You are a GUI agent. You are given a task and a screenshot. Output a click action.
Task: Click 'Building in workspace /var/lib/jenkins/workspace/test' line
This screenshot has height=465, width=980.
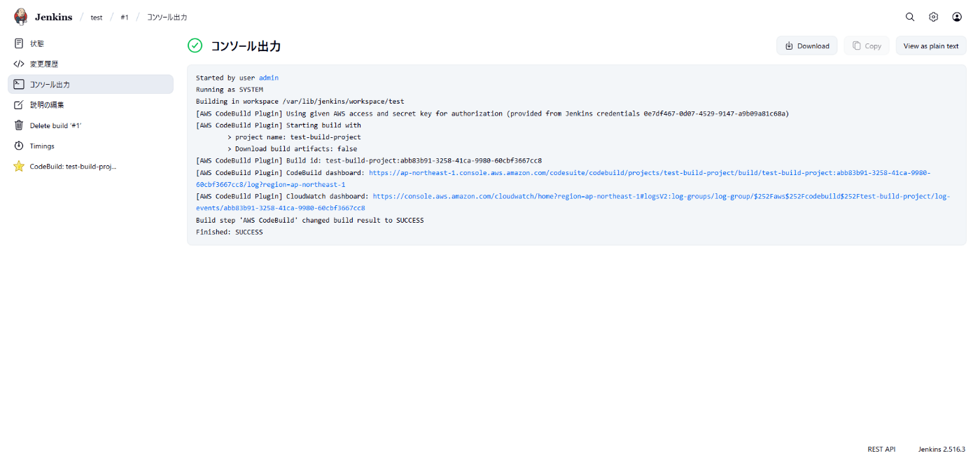click(300, 102)
